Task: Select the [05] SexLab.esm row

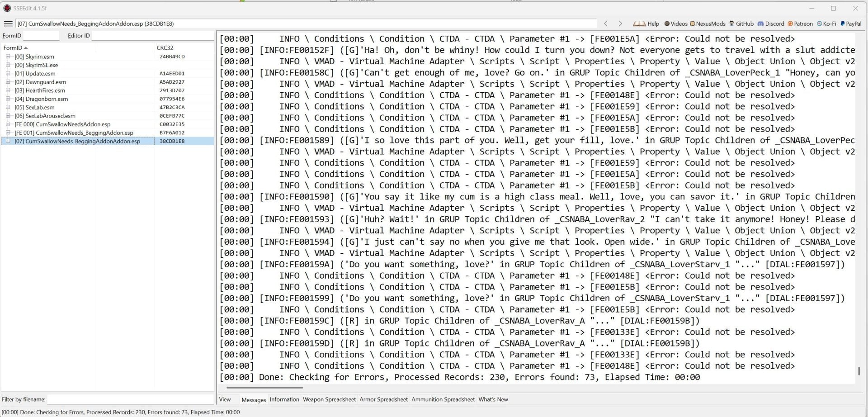Action: coord(108,107)
